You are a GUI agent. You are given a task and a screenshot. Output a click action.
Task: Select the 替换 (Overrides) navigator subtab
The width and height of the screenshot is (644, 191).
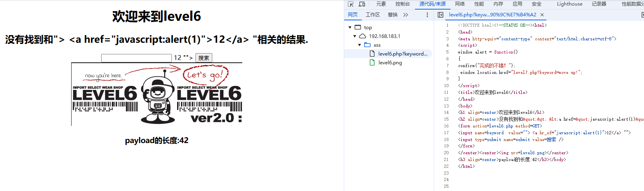[393, 15]
